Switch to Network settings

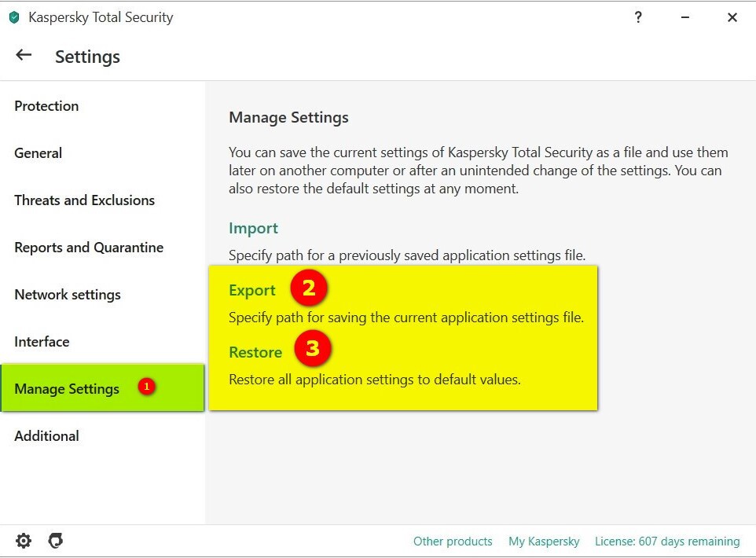point(68,295)
